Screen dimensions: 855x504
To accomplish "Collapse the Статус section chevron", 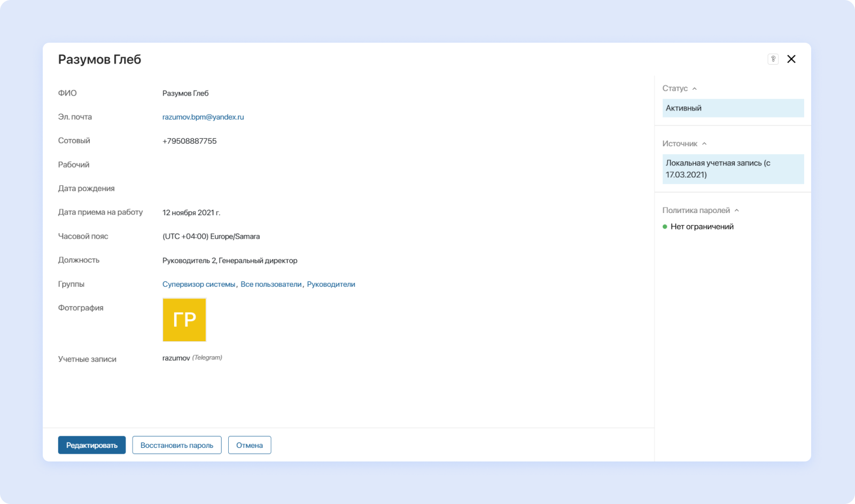I will [x=694, y=89].
